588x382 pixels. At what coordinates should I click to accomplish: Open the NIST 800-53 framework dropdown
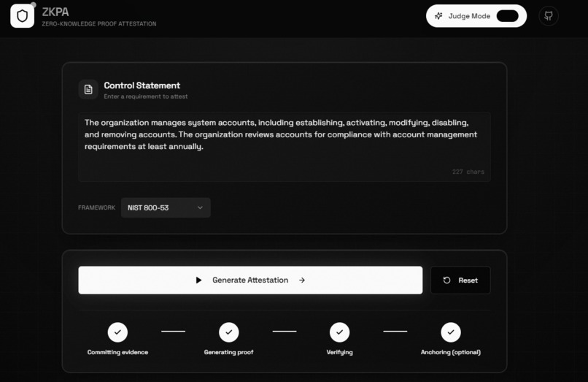pyautogui.click(x=166, y=207)
